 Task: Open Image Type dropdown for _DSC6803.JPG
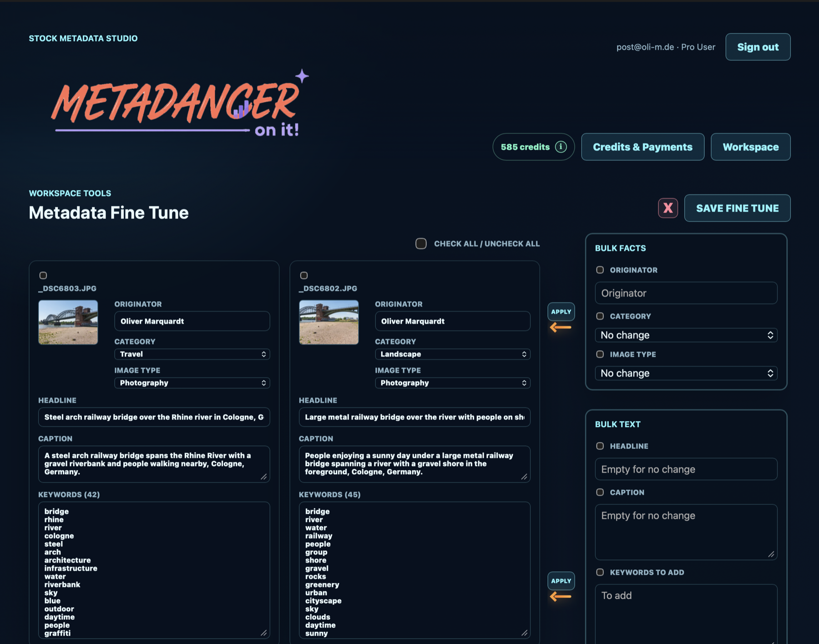click(192, 383)
